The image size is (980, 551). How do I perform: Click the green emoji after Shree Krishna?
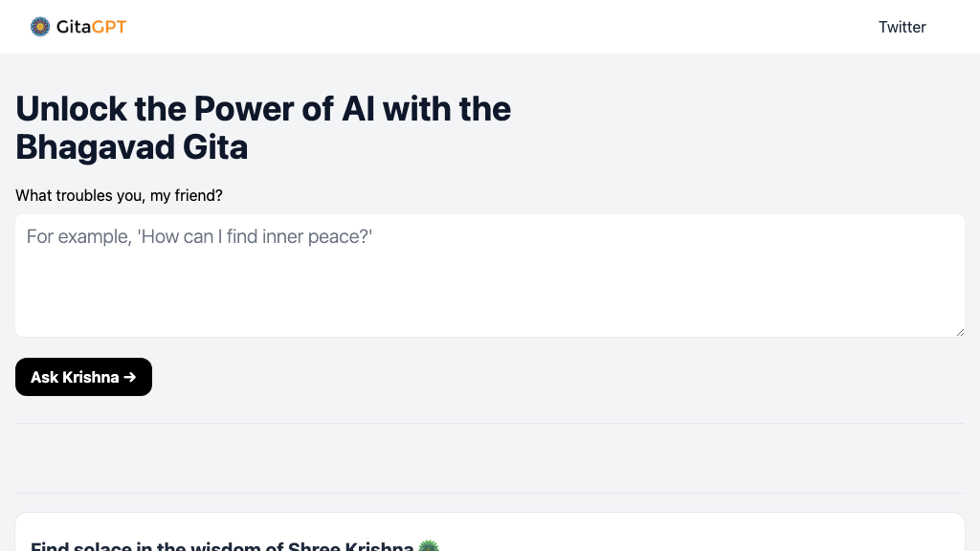[x=429, y=546]
